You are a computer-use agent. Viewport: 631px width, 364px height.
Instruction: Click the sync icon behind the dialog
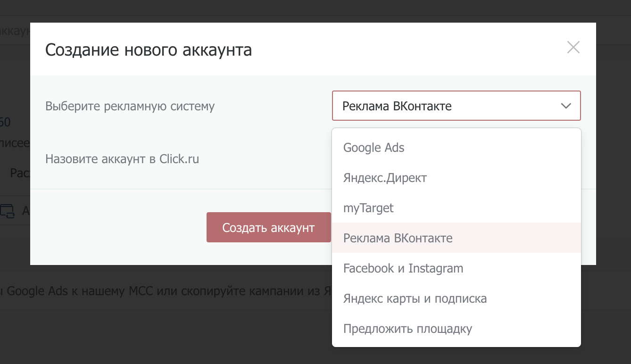coord(8,211)
